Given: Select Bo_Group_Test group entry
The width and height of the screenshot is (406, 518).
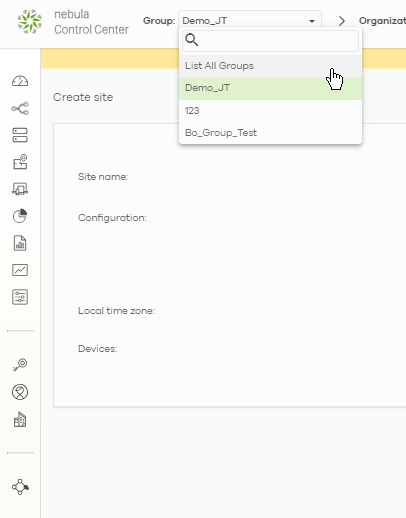Looking at the screenshot, I should pos(270,133).
